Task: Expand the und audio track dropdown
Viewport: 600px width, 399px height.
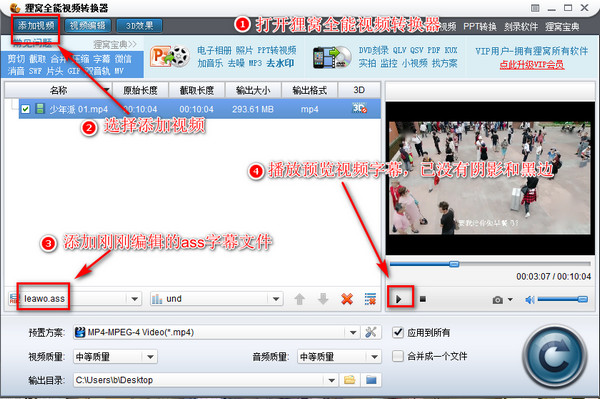Action: pos(276,299)
